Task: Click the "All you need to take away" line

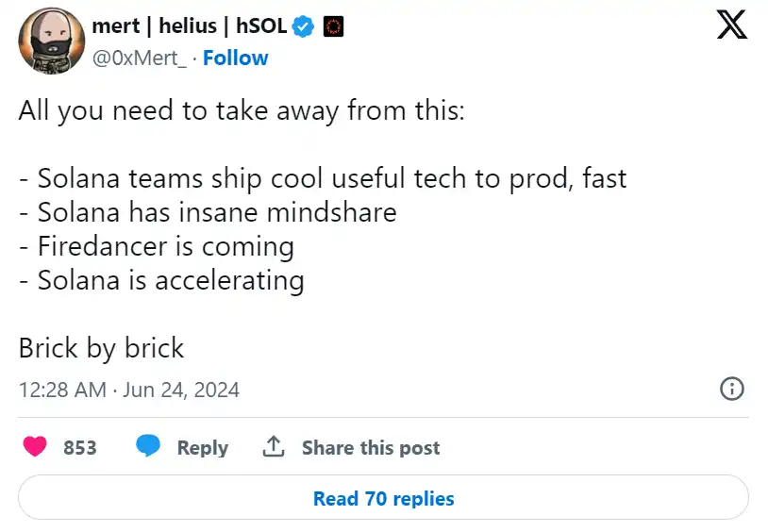Action: (242, 110)
